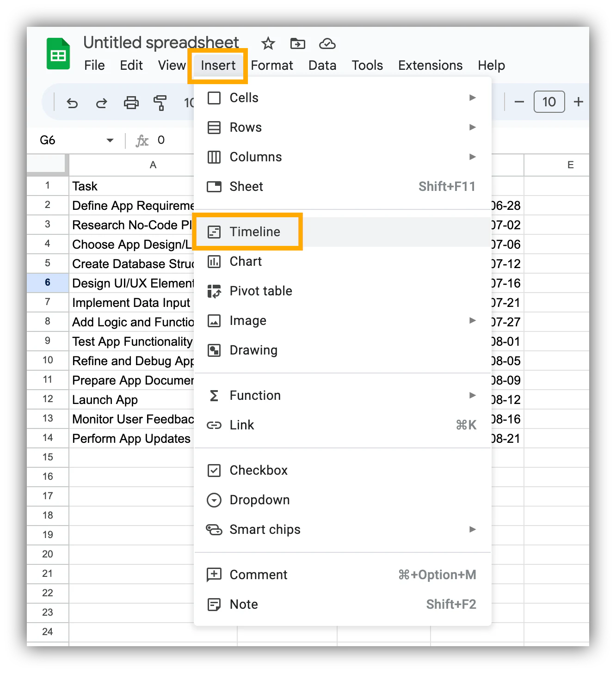The width and height of the screenshot is (616, 673).
Task: Rename the 'Untitled spreadsheet' title
Action: (161, 43)
